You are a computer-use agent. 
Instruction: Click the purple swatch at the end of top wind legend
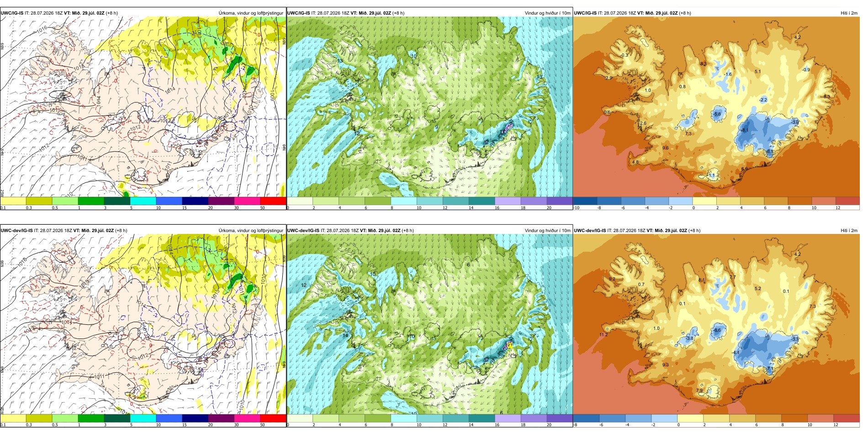point(559,201)
